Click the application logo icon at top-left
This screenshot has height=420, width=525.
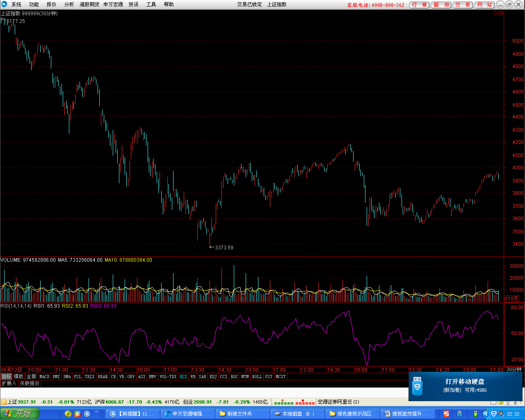pyautogui.click(x=5, y=5)
